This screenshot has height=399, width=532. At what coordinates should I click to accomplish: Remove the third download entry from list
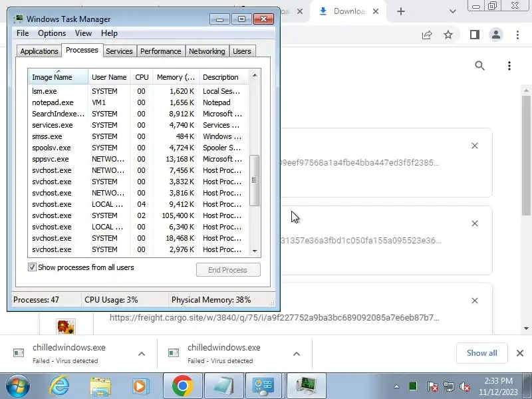475,301
